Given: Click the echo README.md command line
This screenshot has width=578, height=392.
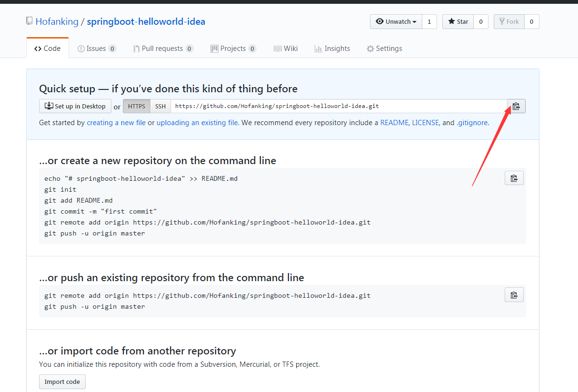Looking at the screenshot, I should click(141, 178).
